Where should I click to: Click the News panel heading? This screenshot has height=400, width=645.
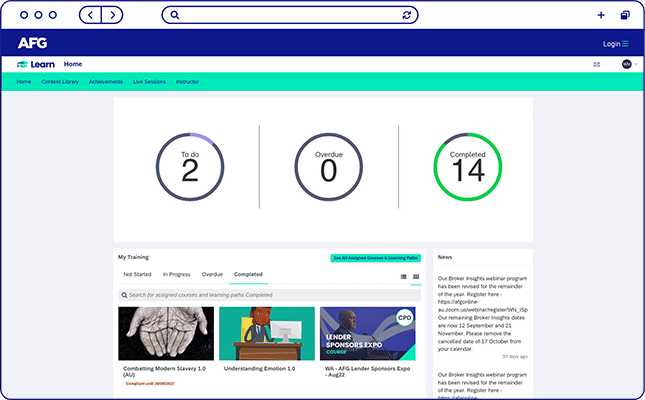pos(445,257)
